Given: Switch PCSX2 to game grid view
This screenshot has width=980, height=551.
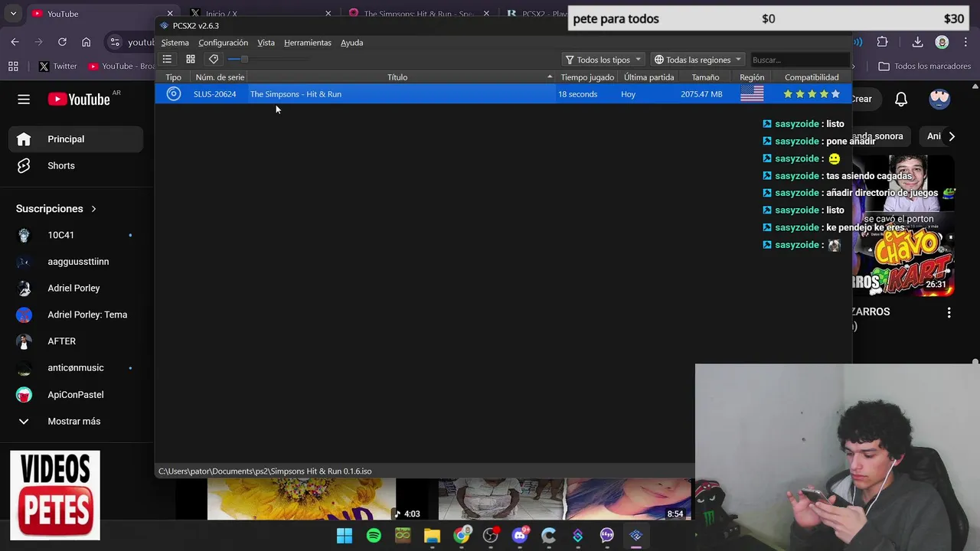Looking at the screenshot, I should pyautogui.click(x=191, y=59).
